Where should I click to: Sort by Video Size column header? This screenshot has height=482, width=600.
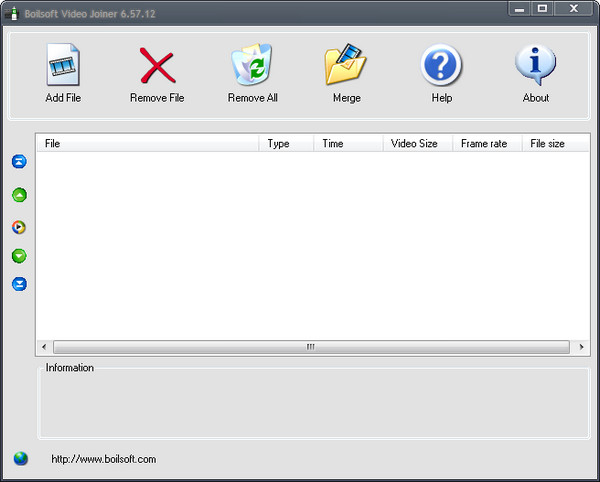point(416,144)
